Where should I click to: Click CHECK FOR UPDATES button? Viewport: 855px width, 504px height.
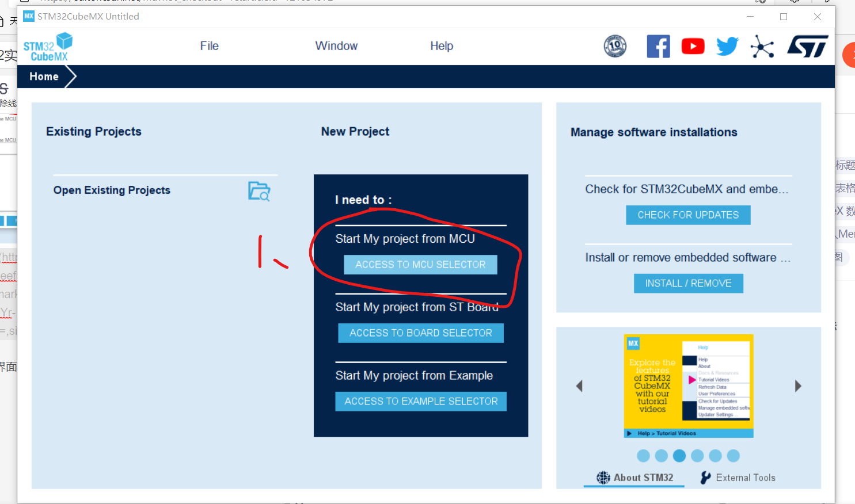pos(688,215)
